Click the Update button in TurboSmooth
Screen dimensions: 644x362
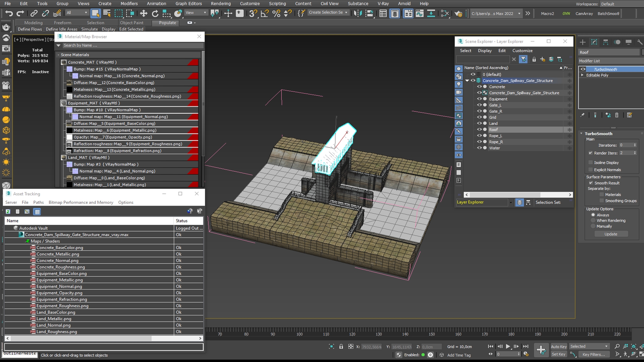[x=611, y=234]
